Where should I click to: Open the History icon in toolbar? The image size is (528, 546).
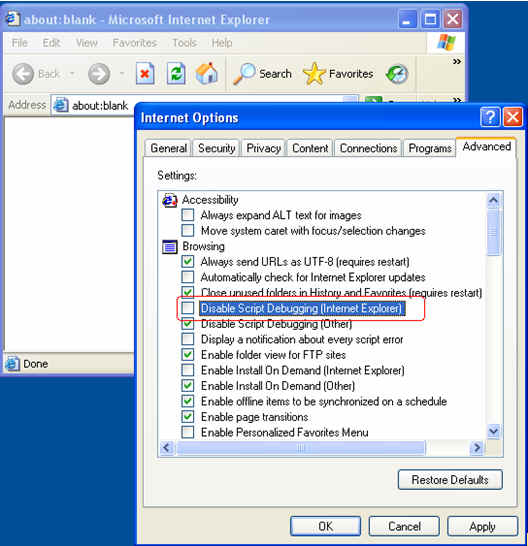coord(397,74)
